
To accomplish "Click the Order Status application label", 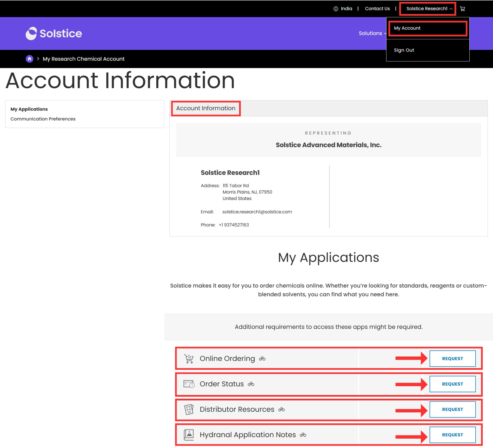I will pyautogui.click(x=222, y=384).
